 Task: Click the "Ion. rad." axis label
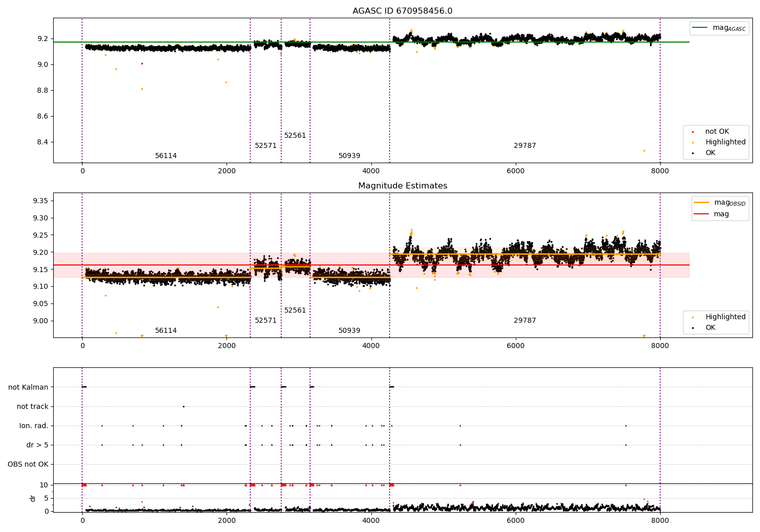coord(34,426)
